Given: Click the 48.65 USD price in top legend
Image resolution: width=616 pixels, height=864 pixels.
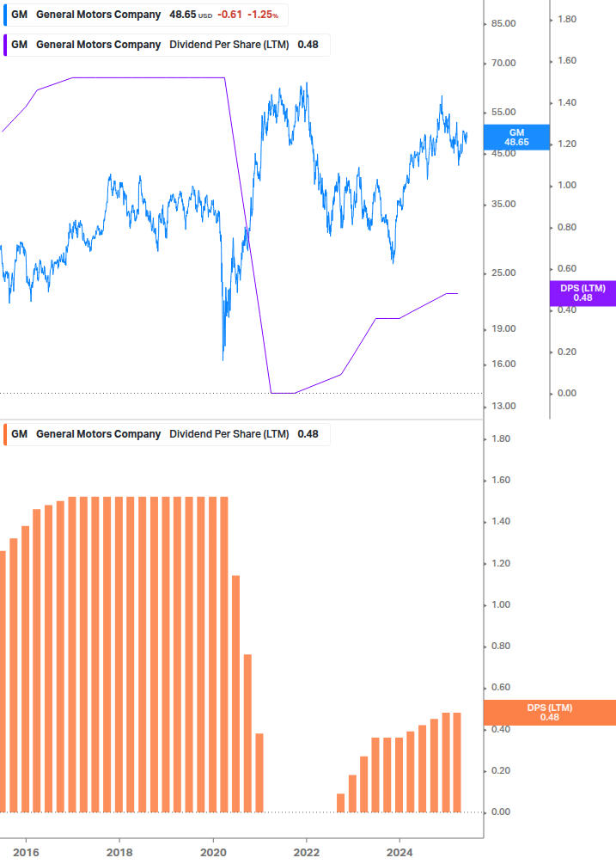Looking at the screenshot, I should (x=191, y=15).
